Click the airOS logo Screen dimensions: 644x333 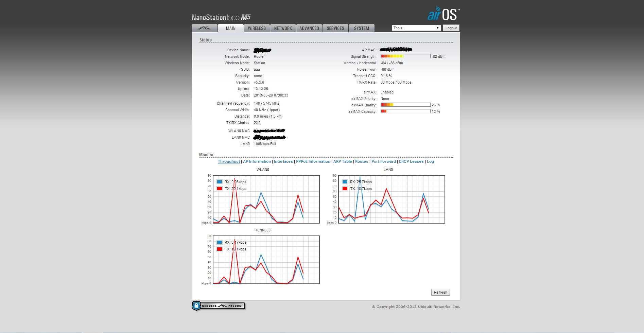[443, 14]
